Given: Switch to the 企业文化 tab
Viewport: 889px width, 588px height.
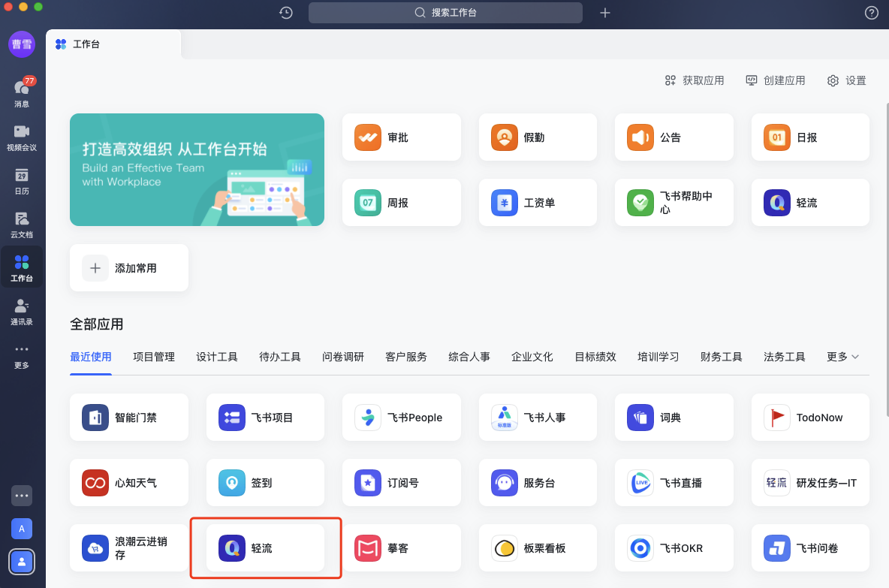Looking at the screenshot, I should point(532,357).
